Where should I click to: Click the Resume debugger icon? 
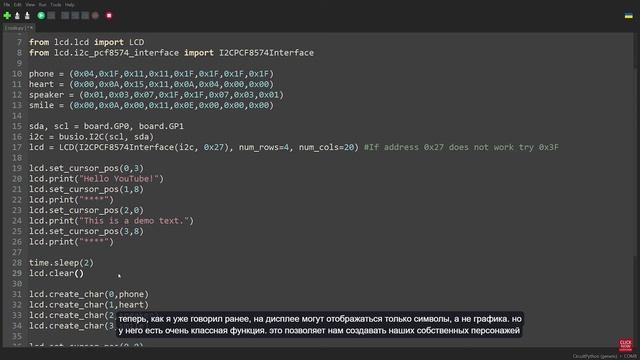coord(95,16)
